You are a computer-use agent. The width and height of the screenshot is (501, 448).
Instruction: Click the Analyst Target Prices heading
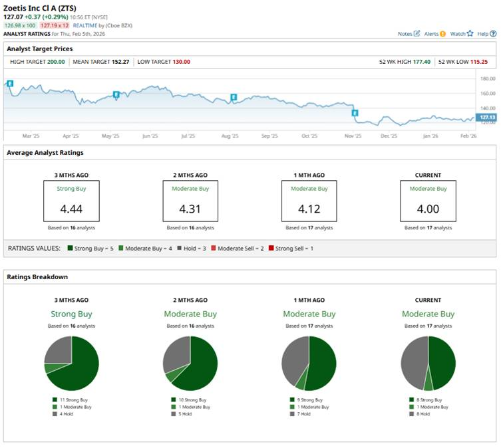point(40,49)
